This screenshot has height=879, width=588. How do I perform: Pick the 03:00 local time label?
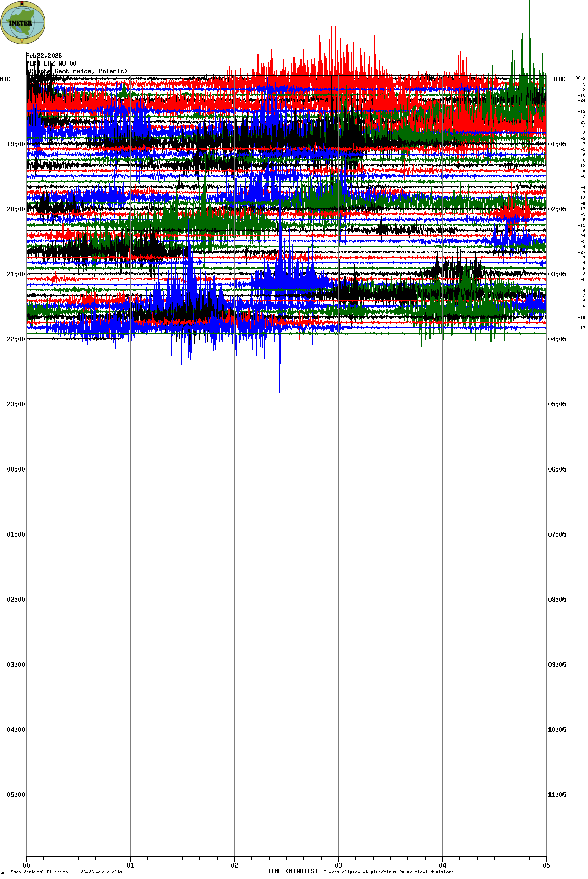(16, 665)
